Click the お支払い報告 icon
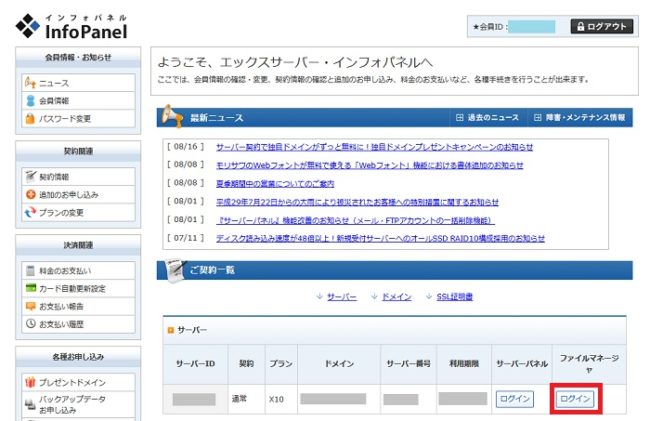 click(x=31, y=306)
